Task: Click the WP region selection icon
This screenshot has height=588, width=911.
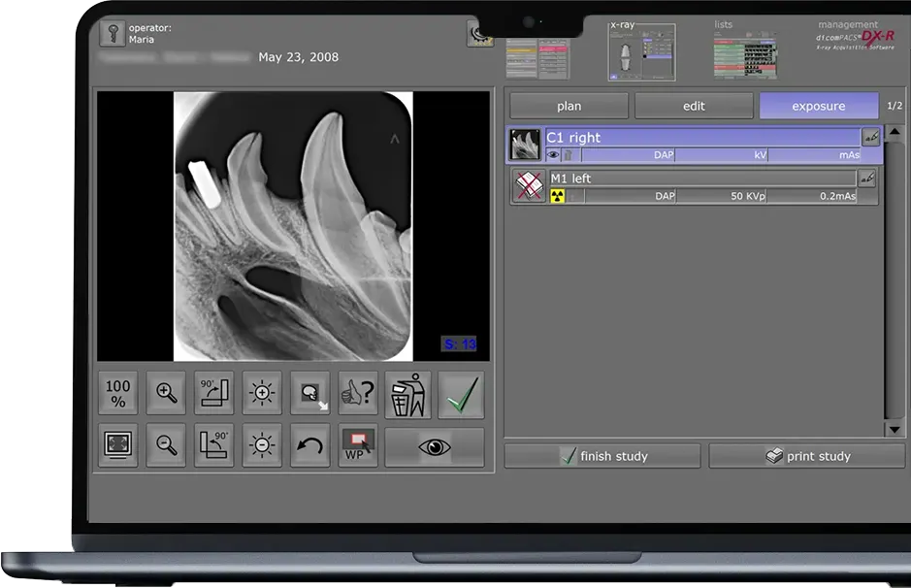Action: [358, 445]
